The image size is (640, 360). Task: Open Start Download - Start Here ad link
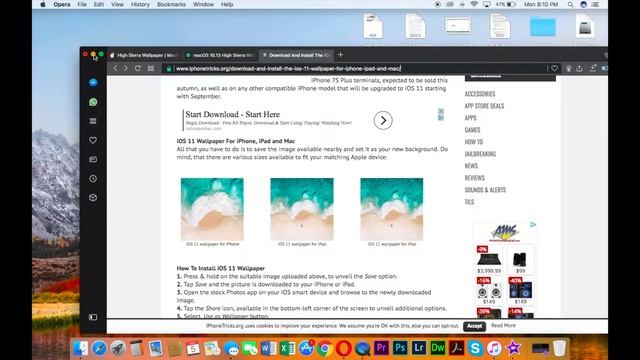pyautogui.click(x=233, y=114)
